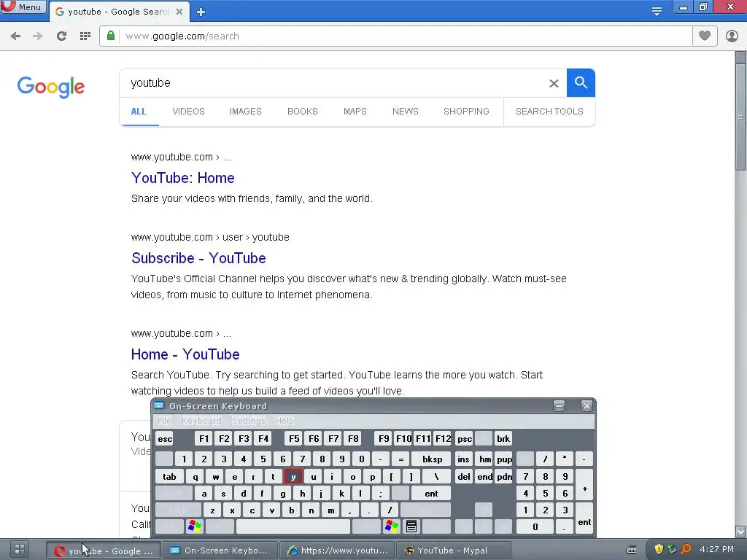Switch to the NEWS tab
The height and width of the screenshot is (560, 747).
coord(406,112)
